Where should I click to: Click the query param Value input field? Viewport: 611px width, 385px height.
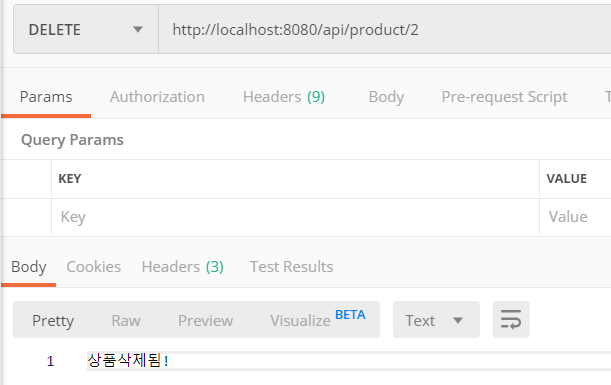[x=576, y=217]
